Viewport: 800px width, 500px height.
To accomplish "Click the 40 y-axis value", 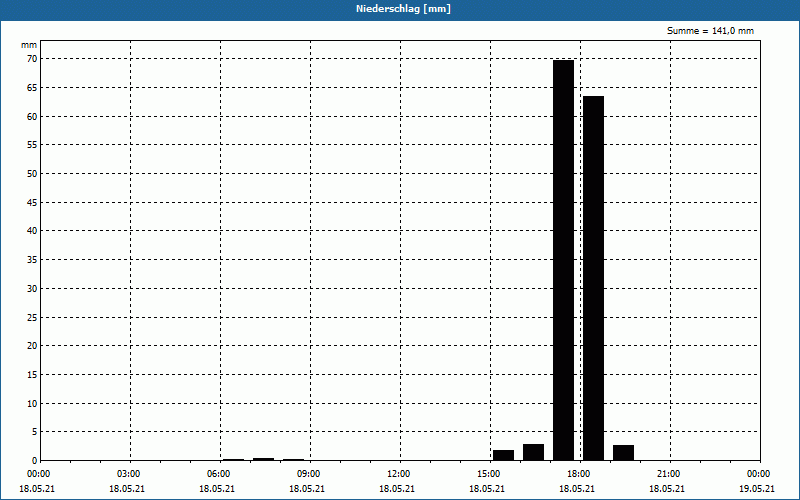I will point(32,231).
